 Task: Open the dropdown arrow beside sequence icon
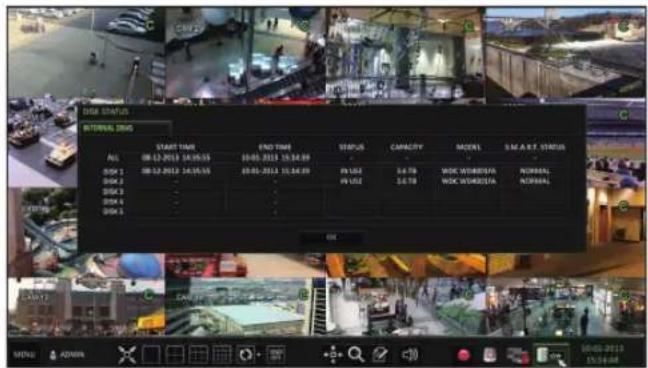pyautogui.click(x=259, y=355)
